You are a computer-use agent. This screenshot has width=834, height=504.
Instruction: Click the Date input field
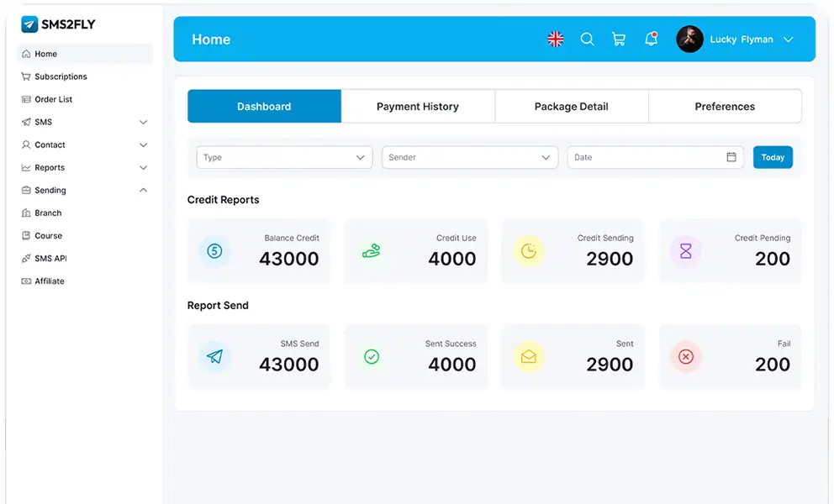647,157
